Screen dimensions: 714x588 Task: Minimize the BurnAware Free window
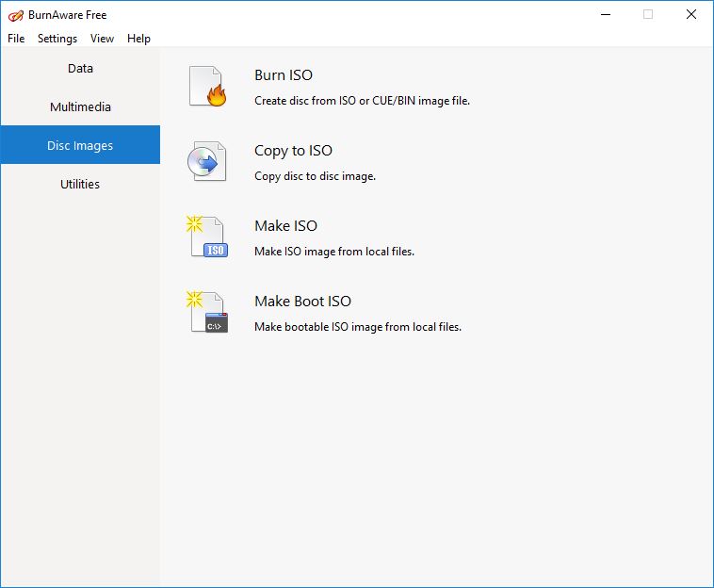pyautogui.click(x=606, y=14)
